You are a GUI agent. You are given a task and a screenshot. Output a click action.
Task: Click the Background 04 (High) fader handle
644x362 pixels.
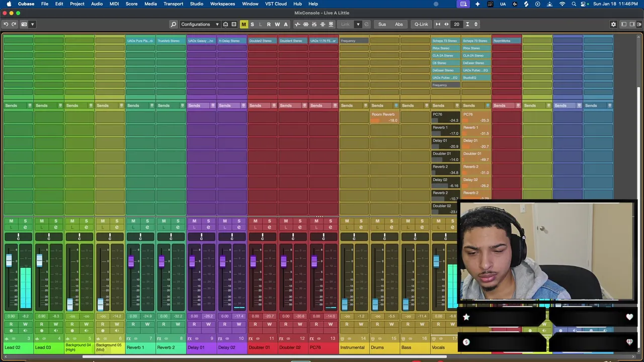click(x=70, y=304)
